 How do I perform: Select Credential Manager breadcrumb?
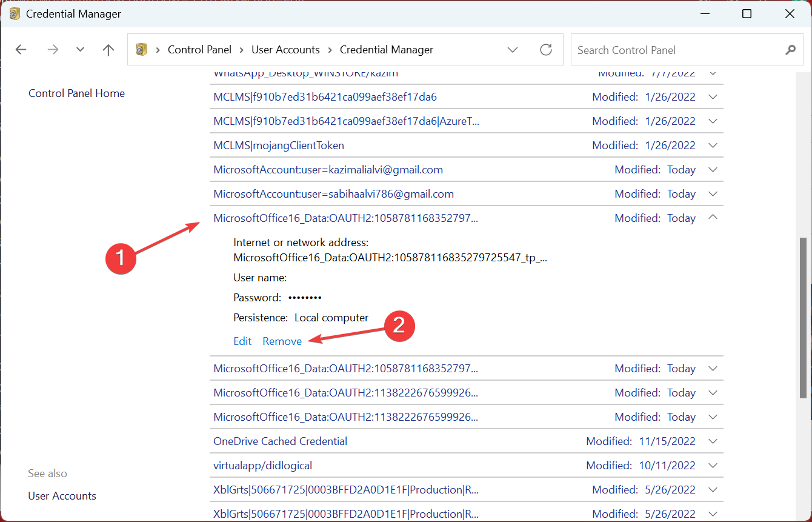point(387,50)
